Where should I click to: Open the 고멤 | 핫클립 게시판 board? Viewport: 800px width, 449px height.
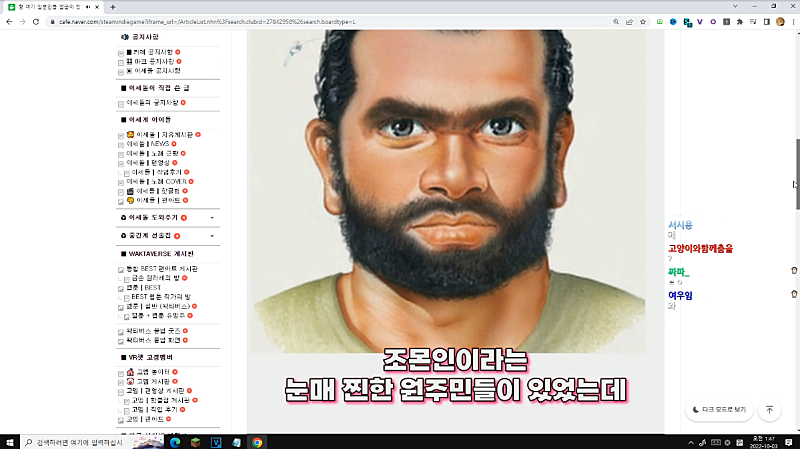point(161,401)
